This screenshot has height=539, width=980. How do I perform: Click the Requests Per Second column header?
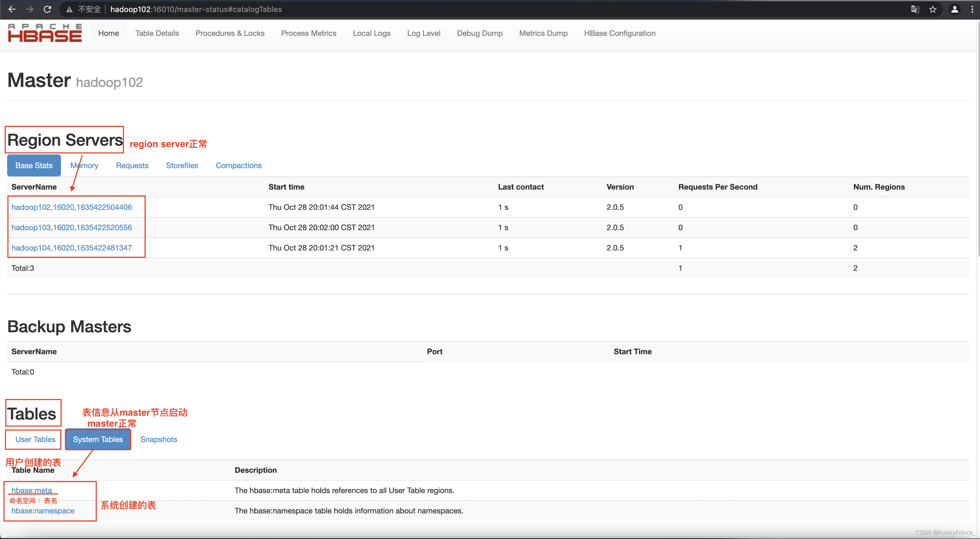point(718,187)
